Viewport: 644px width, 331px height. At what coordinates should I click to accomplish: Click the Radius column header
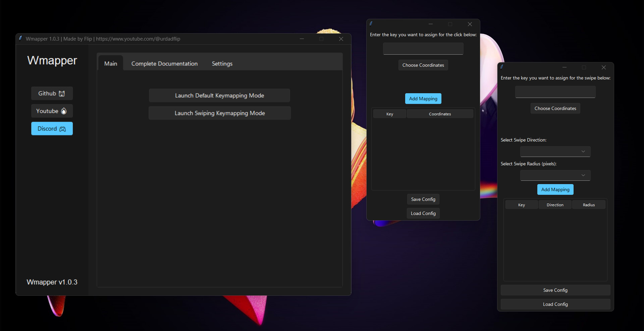click(x=589, y=205)
